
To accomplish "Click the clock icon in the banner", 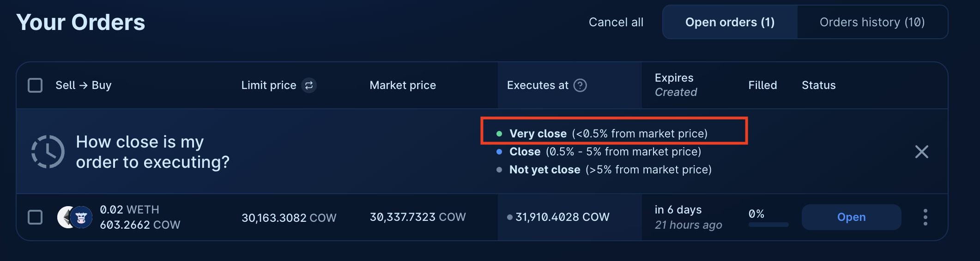I will tap(48, 152).
